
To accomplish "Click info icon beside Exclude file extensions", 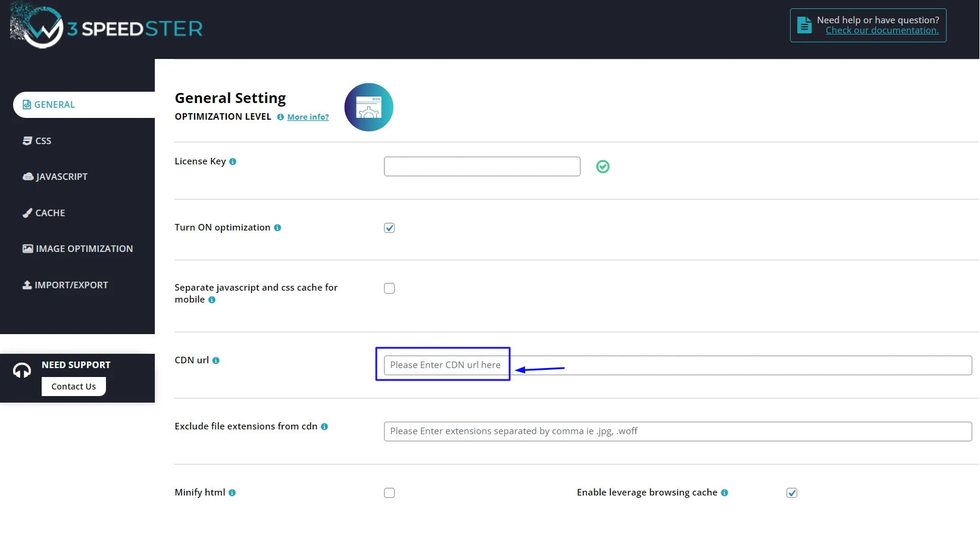I will point(324,426).
